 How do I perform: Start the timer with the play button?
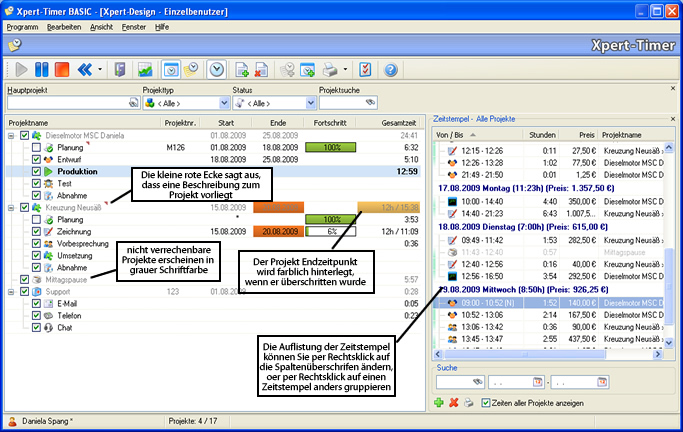(21, 70)
